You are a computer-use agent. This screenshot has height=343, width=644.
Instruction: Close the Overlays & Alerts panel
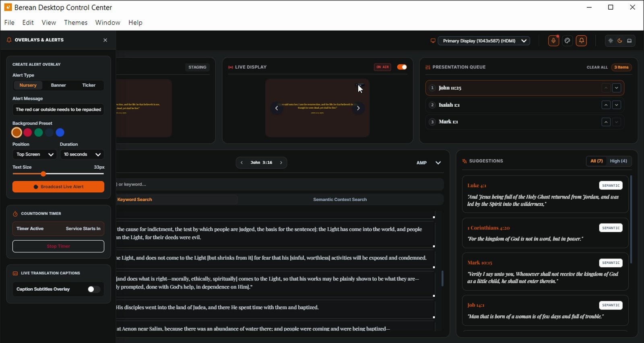click(105, 40)
